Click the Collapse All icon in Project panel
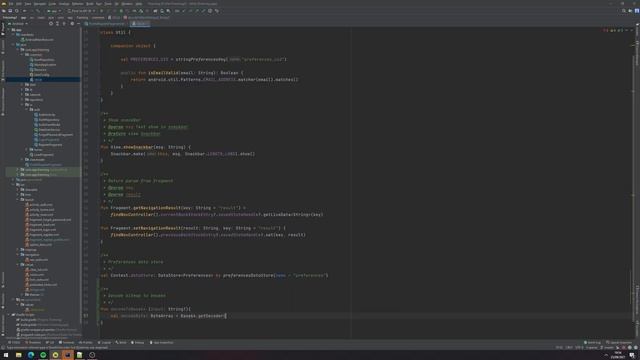Screen dimensions: 640x360 64,24
